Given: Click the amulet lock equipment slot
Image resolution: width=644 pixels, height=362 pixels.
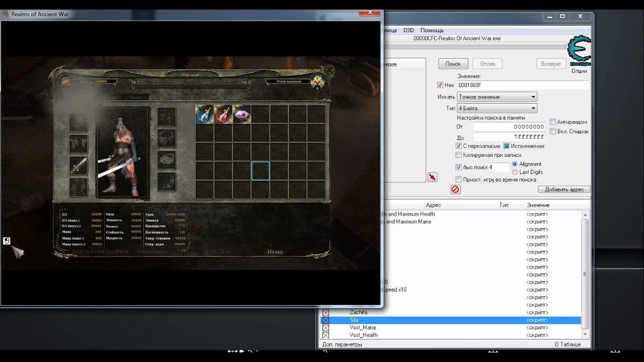Looking at the screenshot, I should (167, 159).
